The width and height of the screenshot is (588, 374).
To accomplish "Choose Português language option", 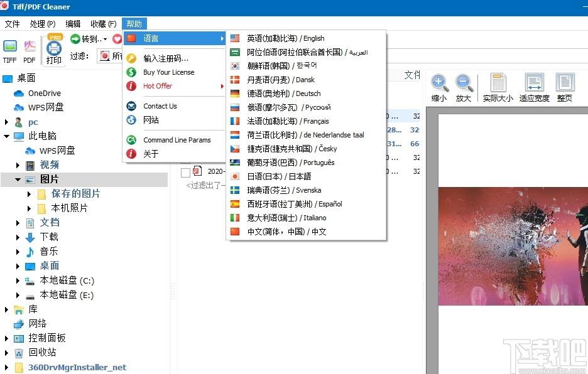I will 306,163.
